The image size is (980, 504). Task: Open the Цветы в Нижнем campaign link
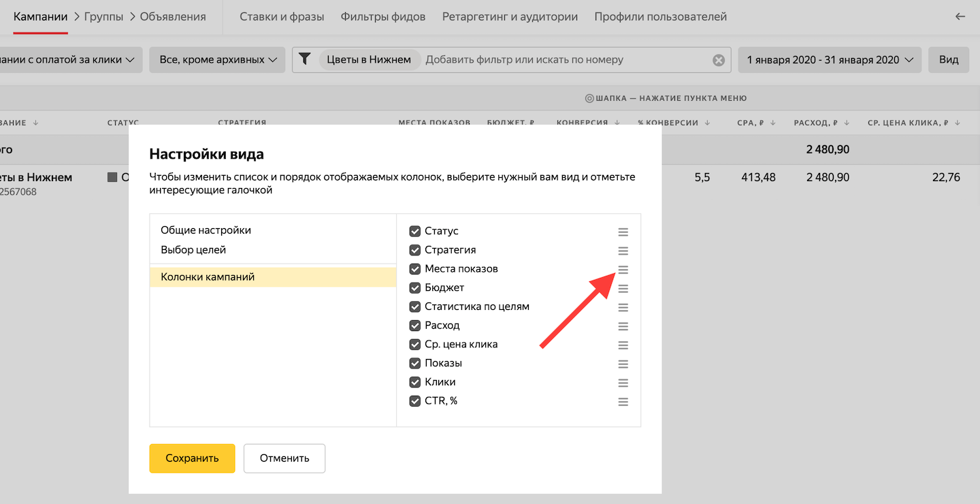point(36,178)
